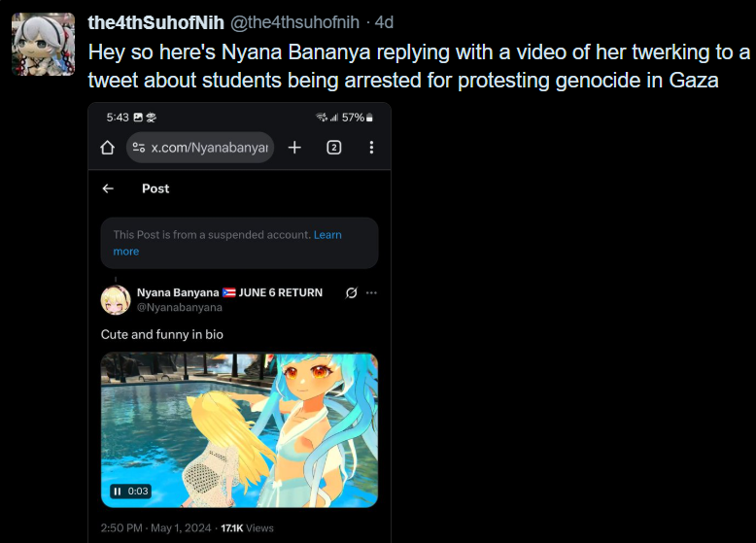Click the Learn more link
This screenshot has width=756, height=543.
tap(227, 243)
